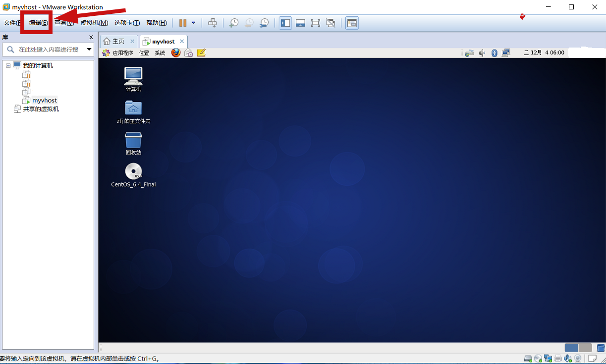
Task: Select 我的计算机 in the library tree
Action: tap(38, 65)
